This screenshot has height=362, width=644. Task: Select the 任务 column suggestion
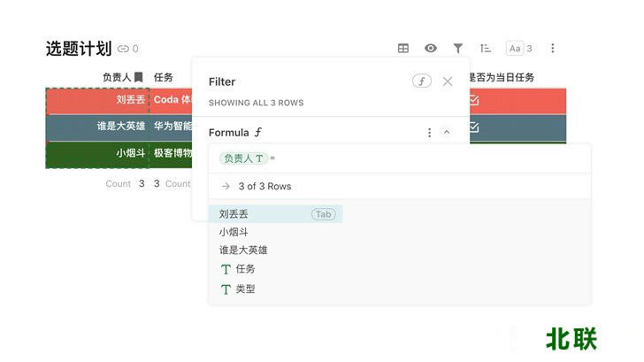point(245,269)
